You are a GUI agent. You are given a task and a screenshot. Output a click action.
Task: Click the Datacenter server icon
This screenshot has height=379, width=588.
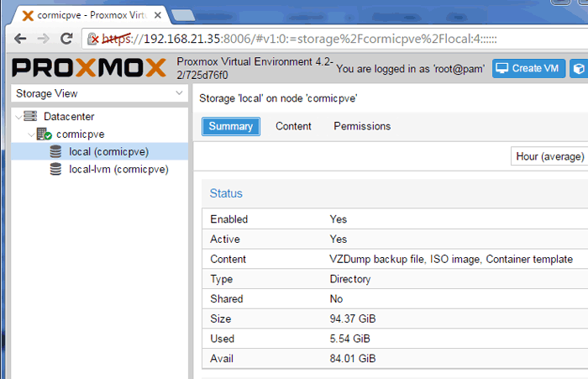(30, 116)
